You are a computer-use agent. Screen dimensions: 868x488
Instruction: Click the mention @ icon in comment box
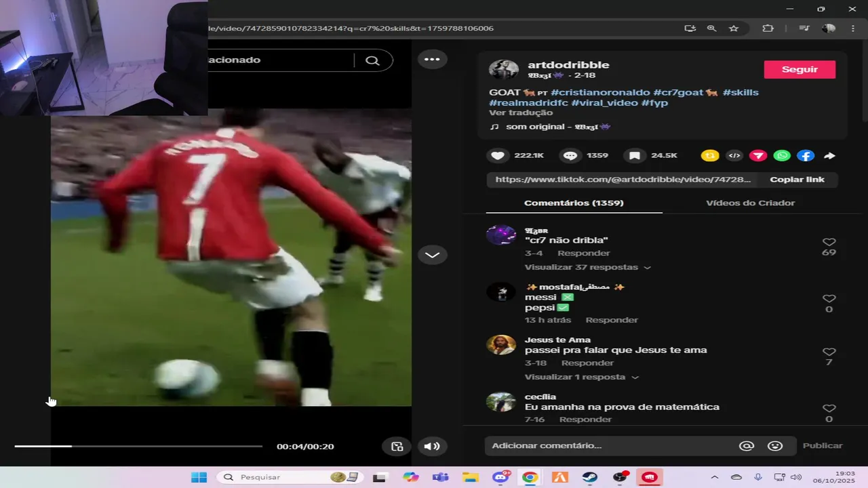(x=747, y=446)
